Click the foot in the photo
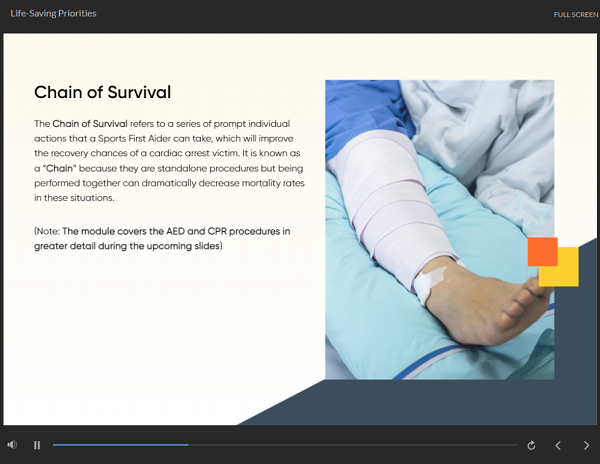The width and height of the screenshot is (600, 464). tap(490, 295)
